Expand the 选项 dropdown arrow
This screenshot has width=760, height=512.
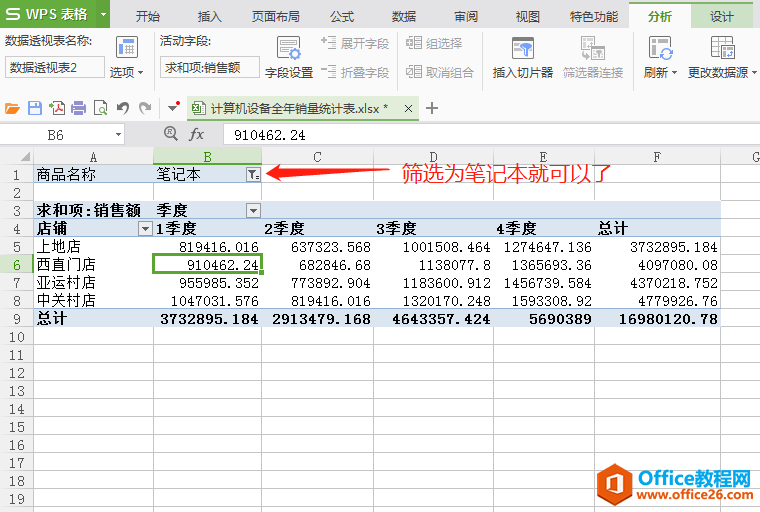(x=141, y=73)
